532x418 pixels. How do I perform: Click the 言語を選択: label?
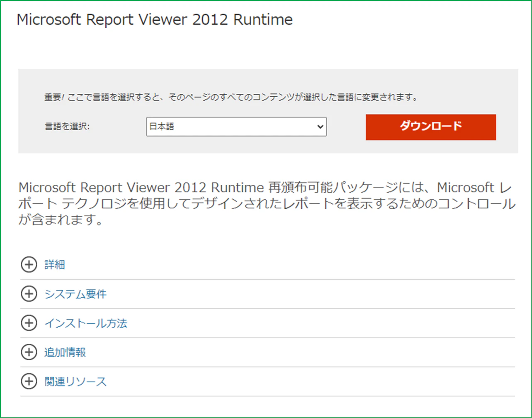click(67, 127)
